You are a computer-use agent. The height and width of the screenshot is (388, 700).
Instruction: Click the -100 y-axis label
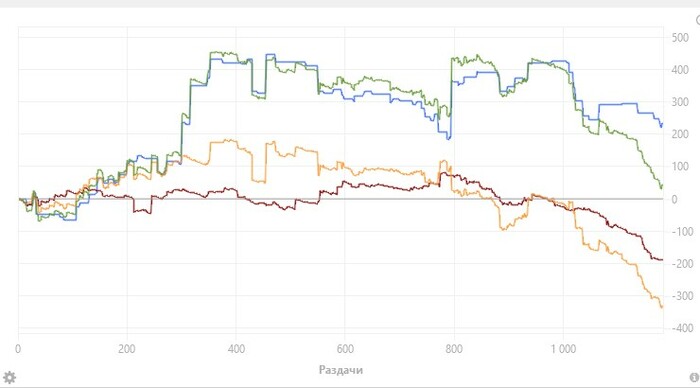click(682, 231)
